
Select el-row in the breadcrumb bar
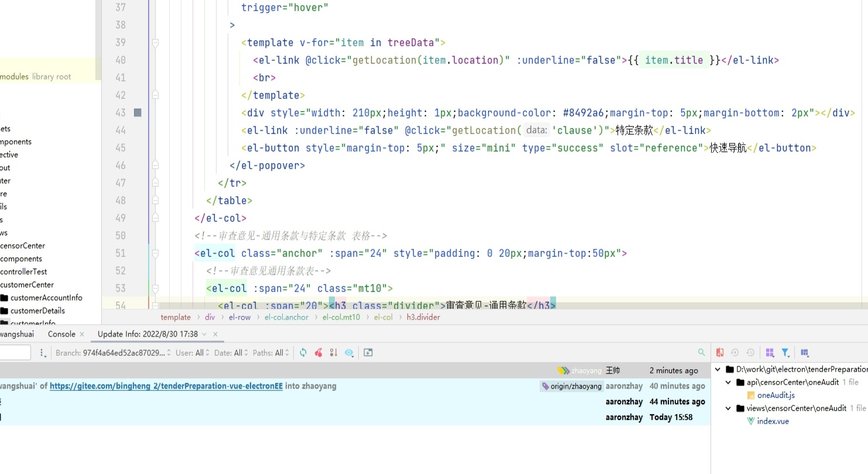point(239,317)
